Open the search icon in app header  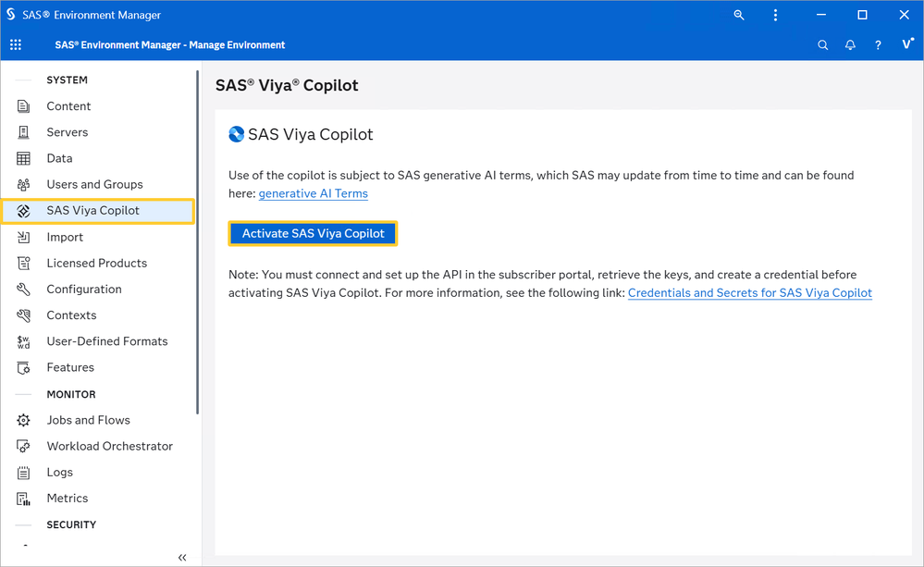822,44
